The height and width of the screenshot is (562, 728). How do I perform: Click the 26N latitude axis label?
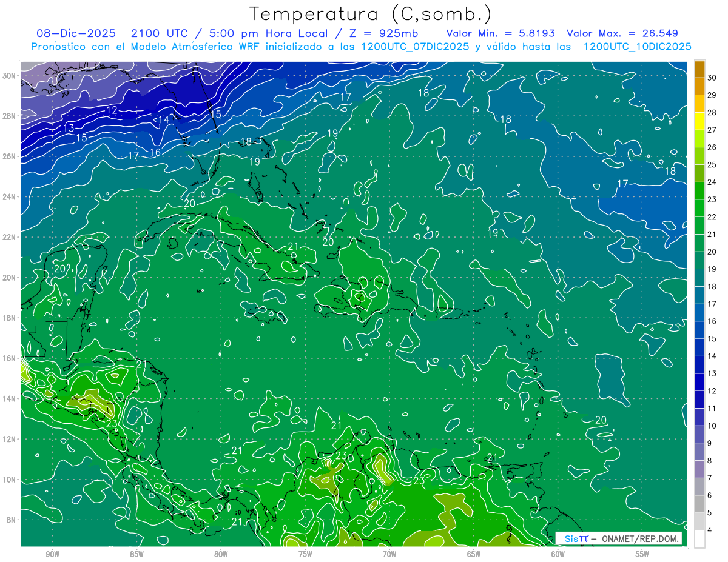click(10, 156)
